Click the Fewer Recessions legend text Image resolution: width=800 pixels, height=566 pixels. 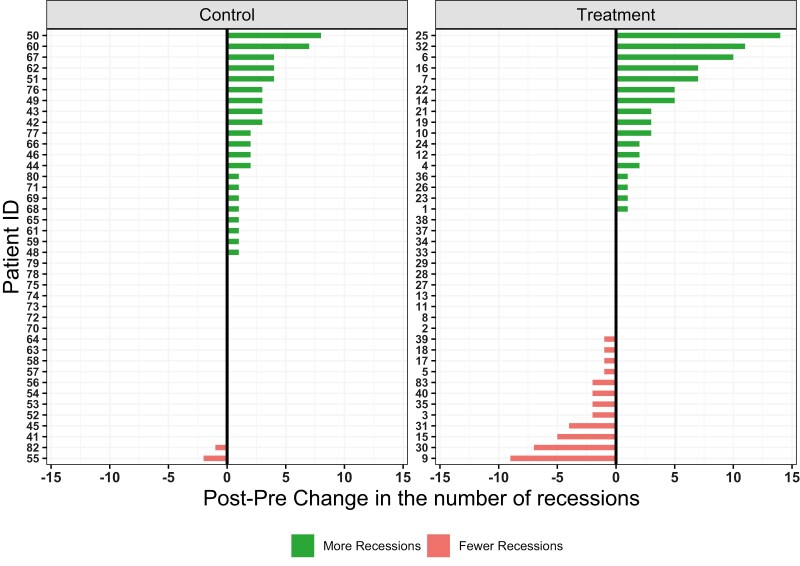point(511,546)
